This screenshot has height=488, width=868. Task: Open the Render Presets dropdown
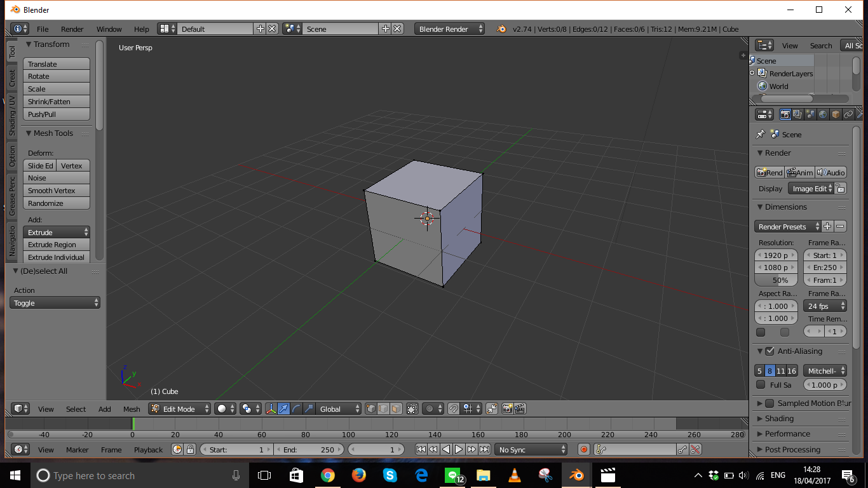[788, 226]
